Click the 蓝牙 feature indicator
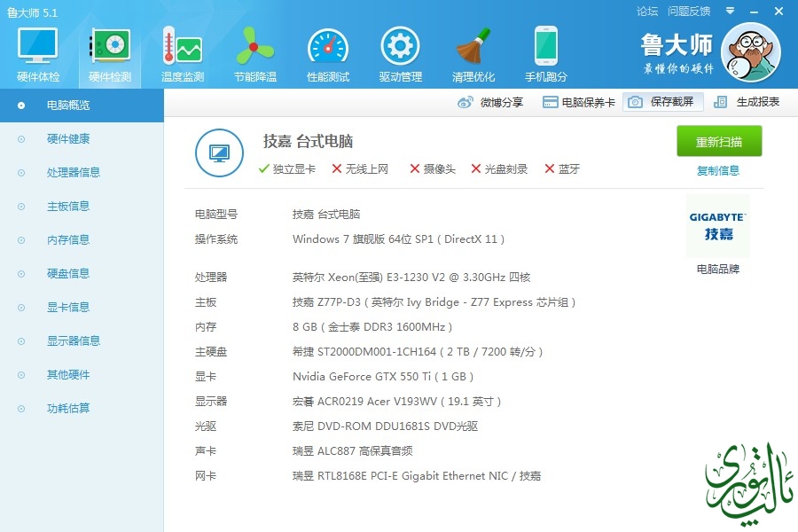The image size is (798, 532). coord(562,169)
